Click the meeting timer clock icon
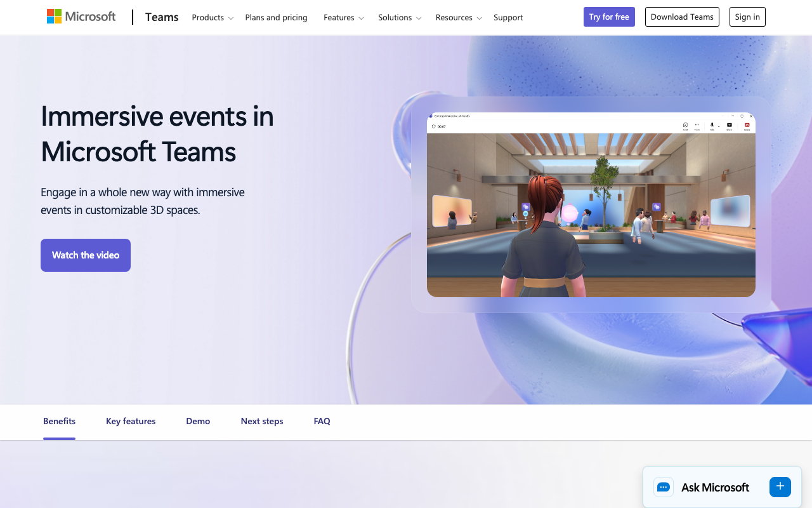 pos(434,126)
